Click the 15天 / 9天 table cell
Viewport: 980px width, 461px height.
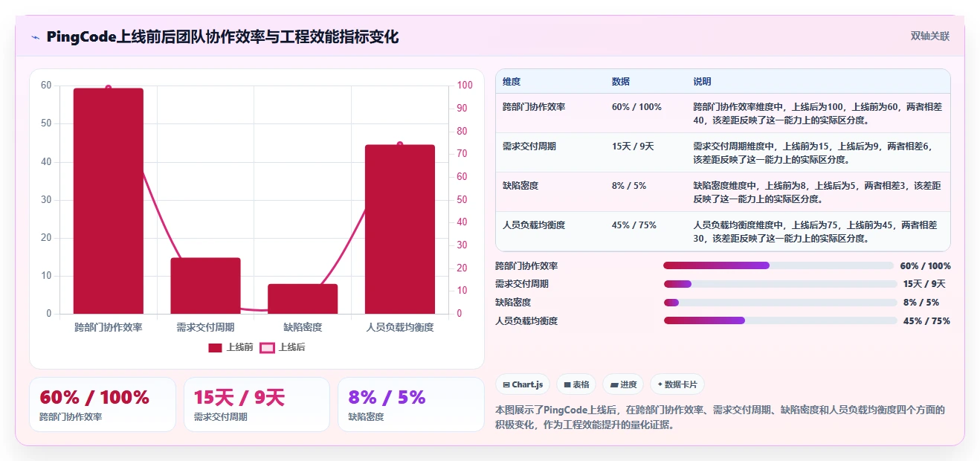coord(633,146)
